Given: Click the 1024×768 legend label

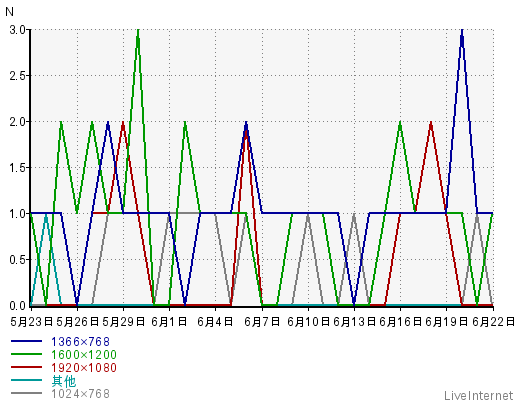Looking at the screenshot, I should (x=80, y=394).
